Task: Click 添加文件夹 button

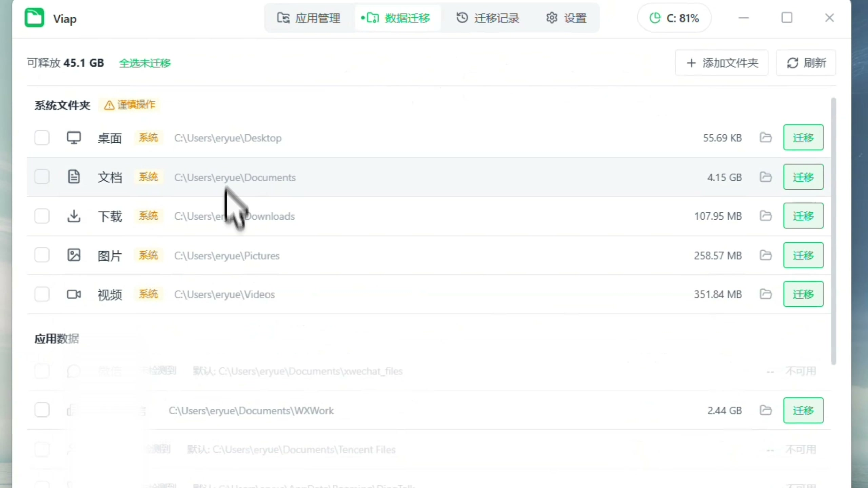Action: 722,63
